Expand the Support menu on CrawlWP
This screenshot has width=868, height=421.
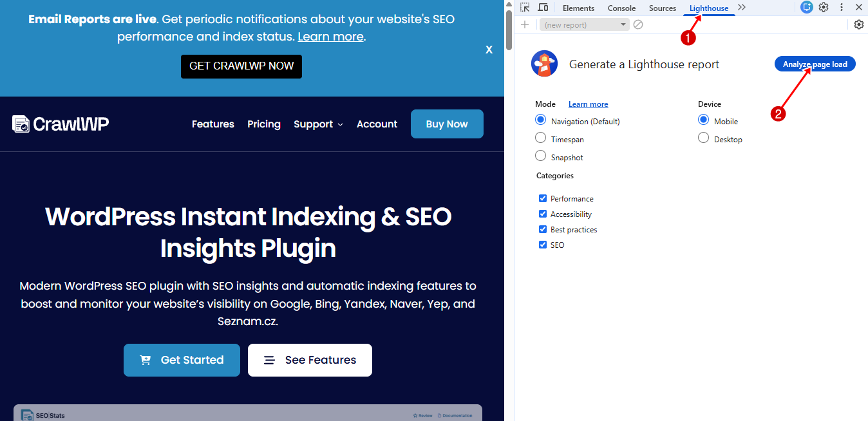coord(318,124)
